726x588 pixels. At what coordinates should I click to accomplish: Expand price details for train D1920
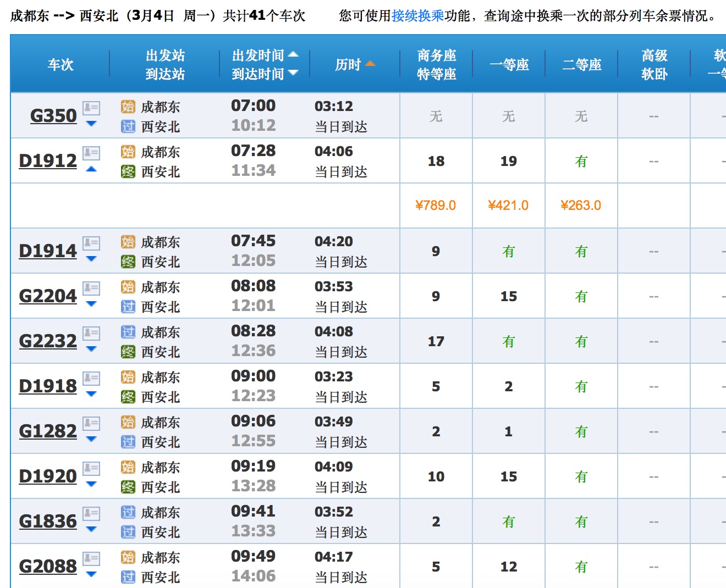coord(91,484)
